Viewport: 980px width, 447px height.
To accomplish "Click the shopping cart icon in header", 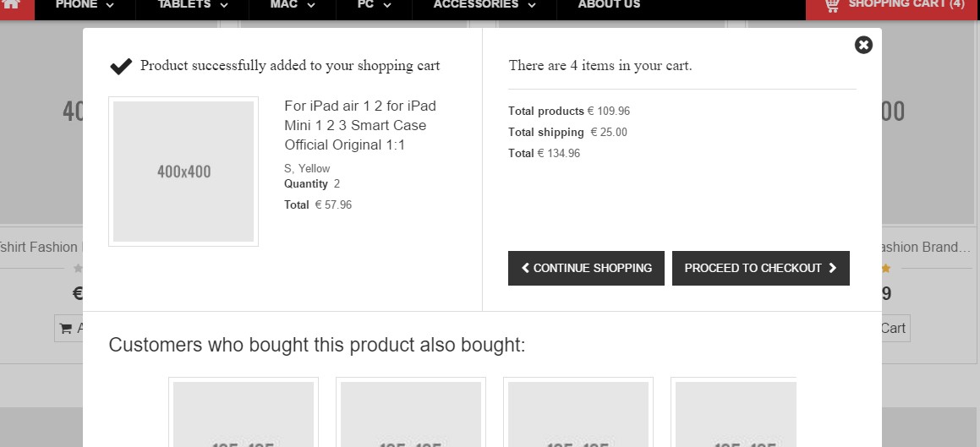I will click(x=832, y=5).
